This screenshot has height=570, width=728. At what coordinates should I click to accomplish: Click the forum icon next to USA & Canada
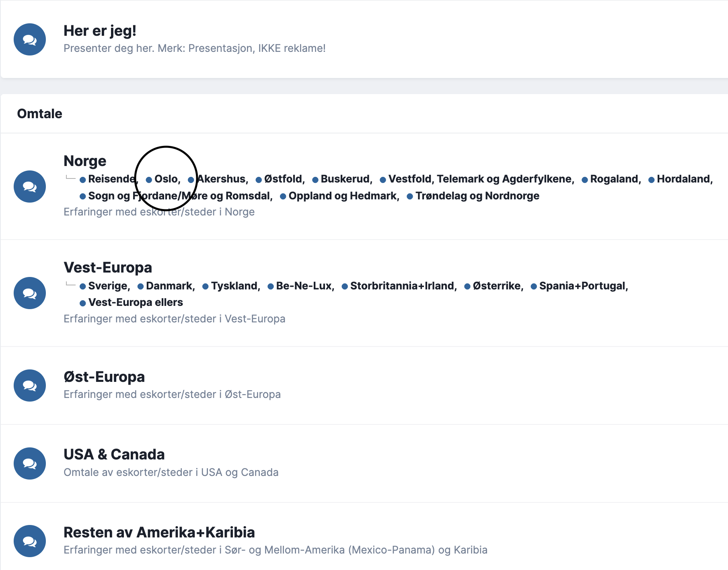pyautogui.click(x=30, y=463)
